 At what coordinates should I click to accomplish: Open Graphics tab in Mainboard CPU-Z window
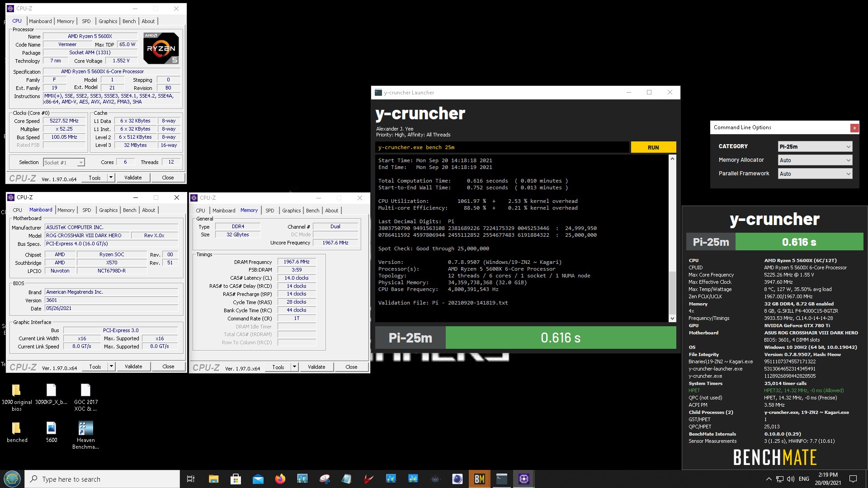[x=108, y=210]
